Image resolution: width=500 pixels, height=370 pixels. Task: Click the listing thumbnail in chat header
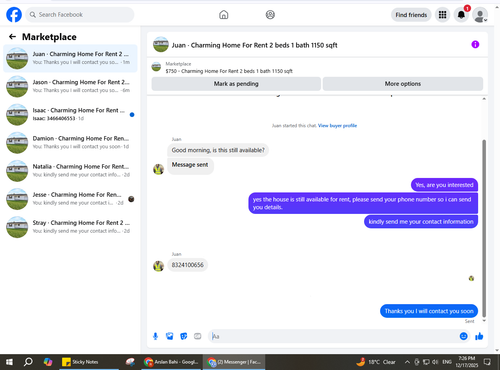click(161, 45)
